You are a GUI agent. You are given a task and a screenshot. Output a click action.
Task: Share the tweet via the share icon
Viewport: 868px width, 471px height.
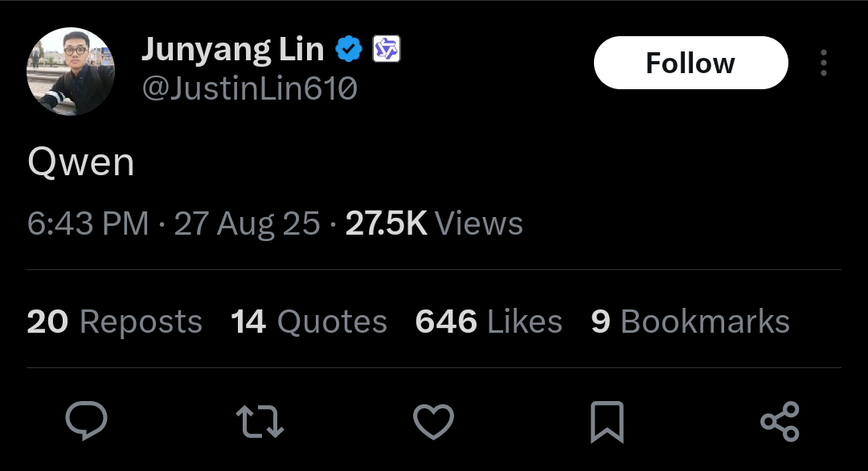click(780, 422)
